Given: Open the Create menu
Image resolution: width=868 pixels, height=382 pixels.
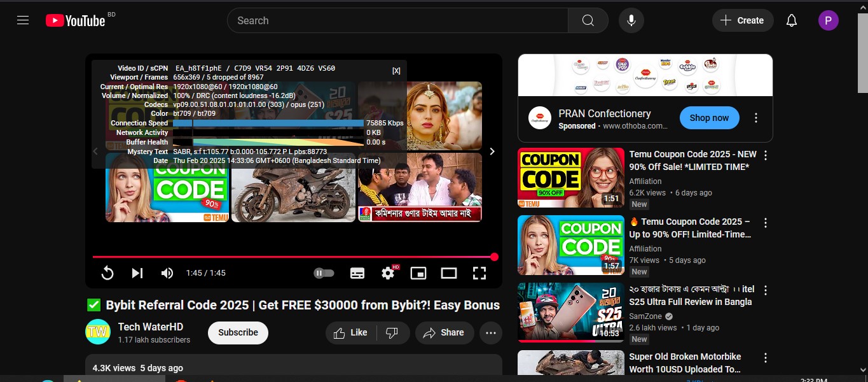Looking at the screenshot, I should tap(743, 20).
